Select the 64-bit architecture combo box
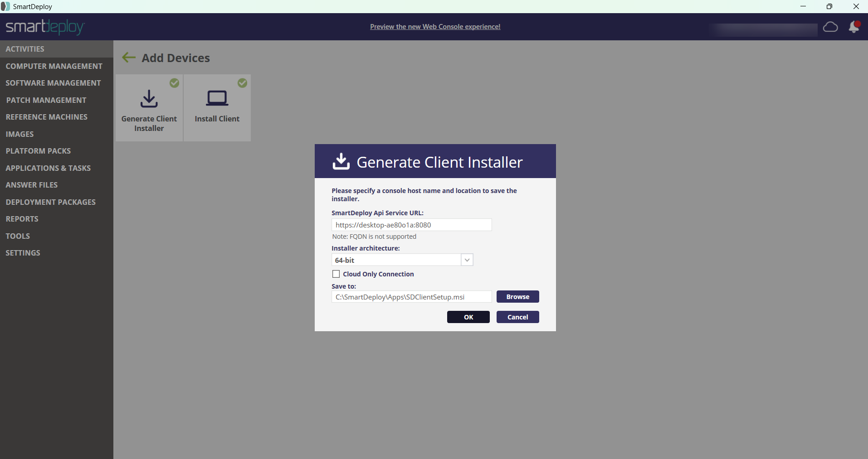 click(x=396, y=260)
